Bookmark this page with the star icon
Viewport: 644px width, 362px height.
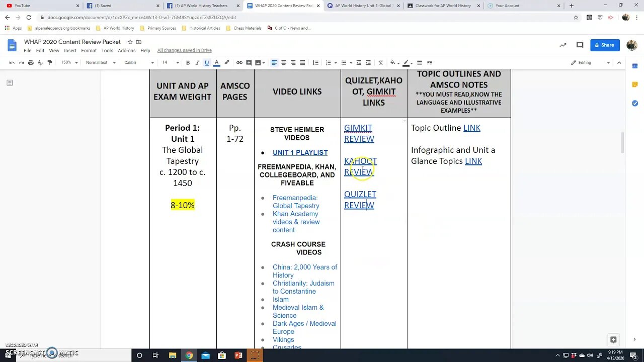pos(576,17)
